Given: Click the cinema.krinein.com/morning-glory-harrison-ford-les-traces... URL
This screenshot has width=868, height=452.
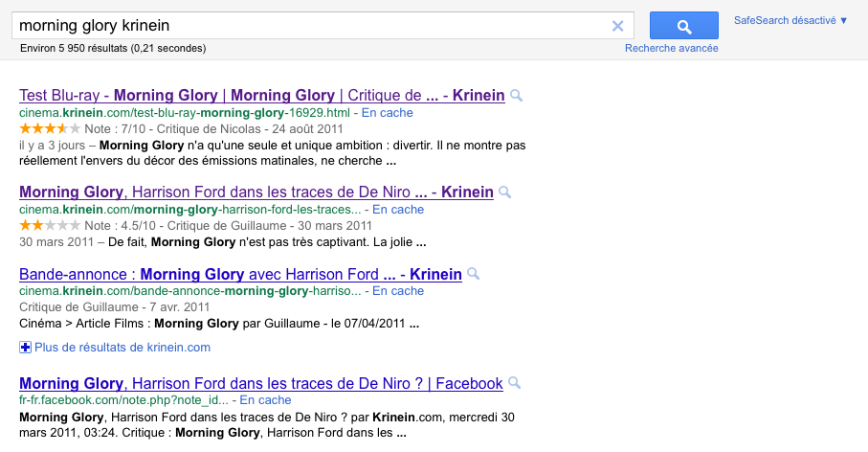Looking at the screenshot, I should click(189, 210).
